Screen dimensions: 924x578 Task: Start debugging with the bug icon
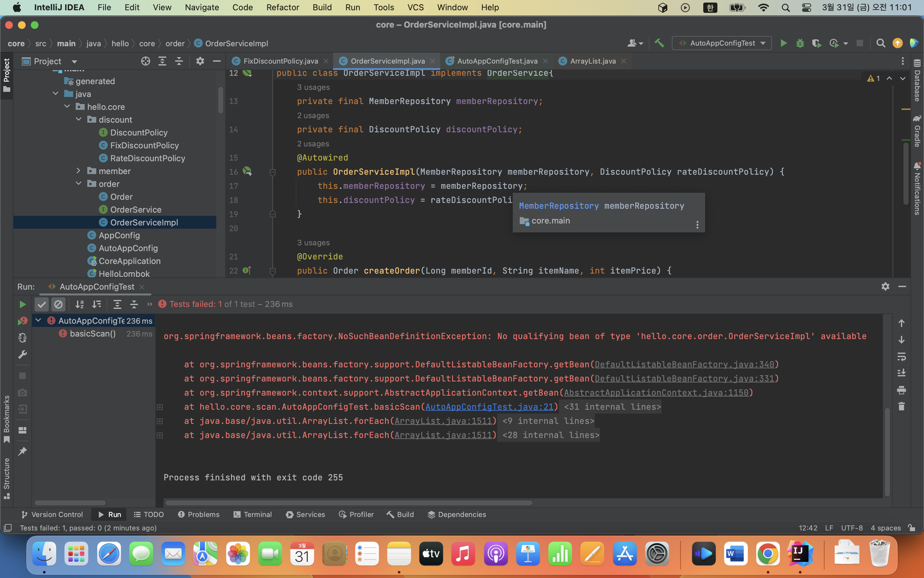[x=800, y=43]
